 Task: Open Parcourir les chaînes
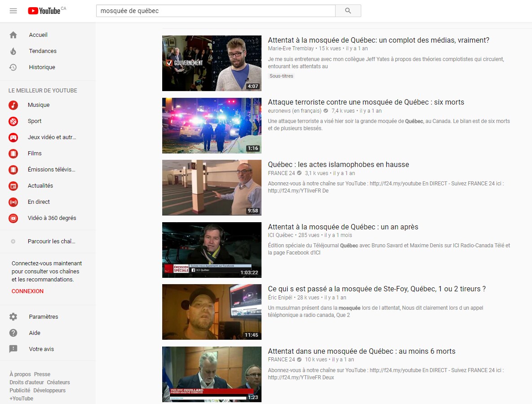pyautogui.click(x=51, y=242)
